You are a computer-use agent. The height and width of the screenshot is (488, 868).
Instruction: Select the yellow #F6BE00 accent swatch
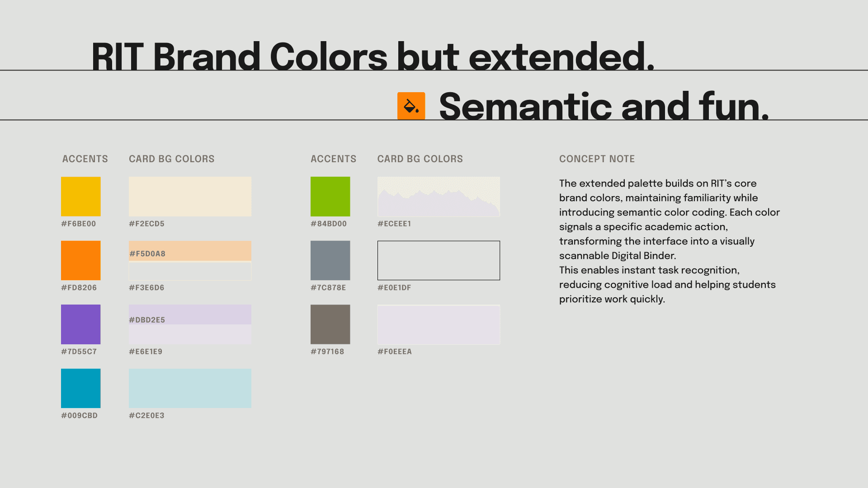80,196
